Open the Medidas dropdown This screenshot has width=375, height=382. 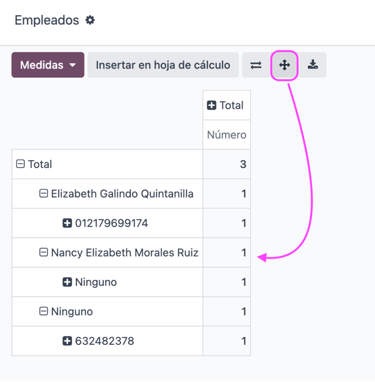pyautogui.click(x=48, y=65)
